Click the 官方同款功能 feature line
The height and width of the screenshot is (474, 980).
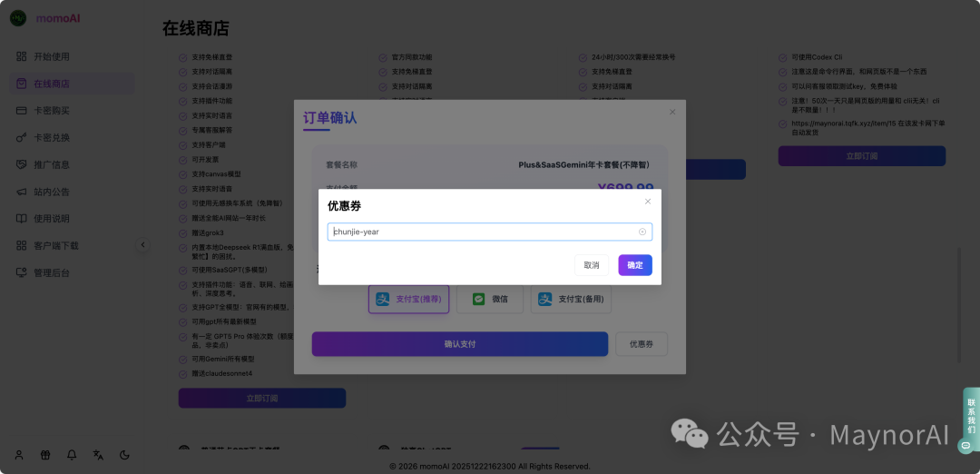pyautogui.click(x=412, y=57)
